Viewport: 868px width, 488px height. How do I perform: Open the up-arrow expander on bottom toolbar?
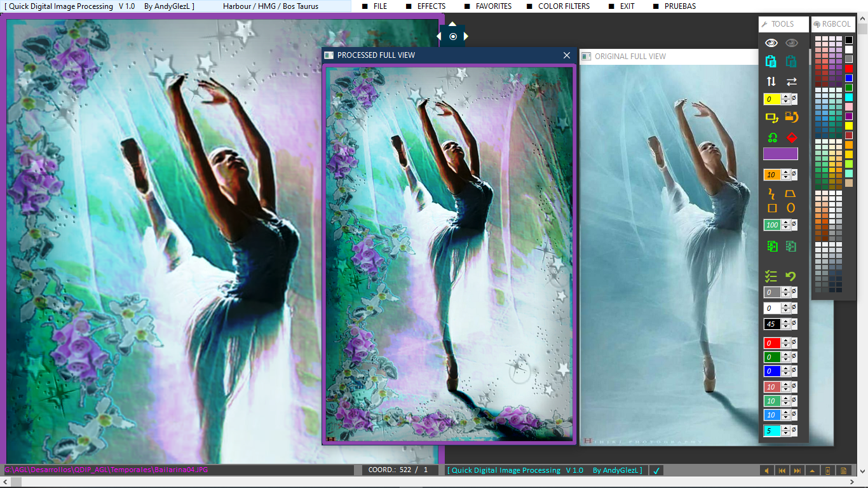pos(812,470)
